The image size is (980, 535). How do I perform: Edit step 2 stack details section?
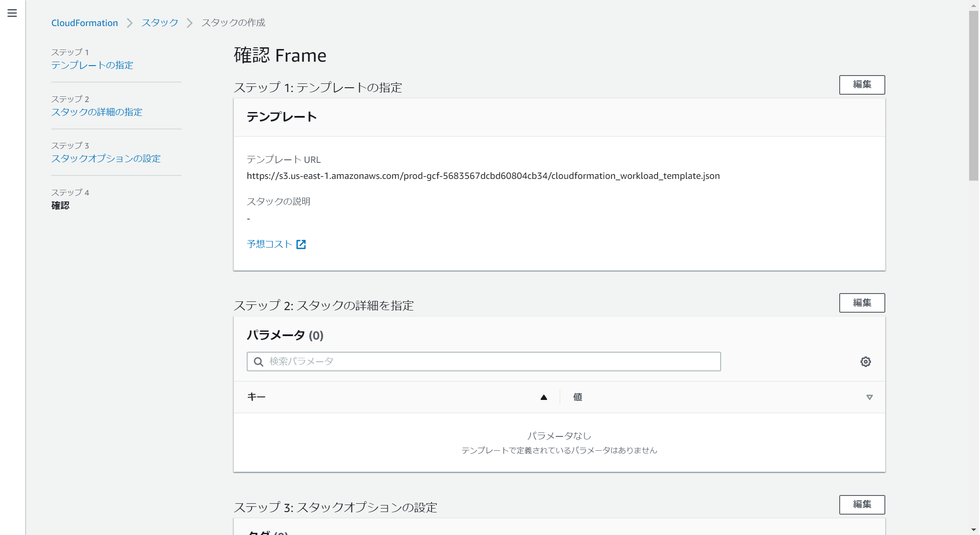click(x=861, y=303)
